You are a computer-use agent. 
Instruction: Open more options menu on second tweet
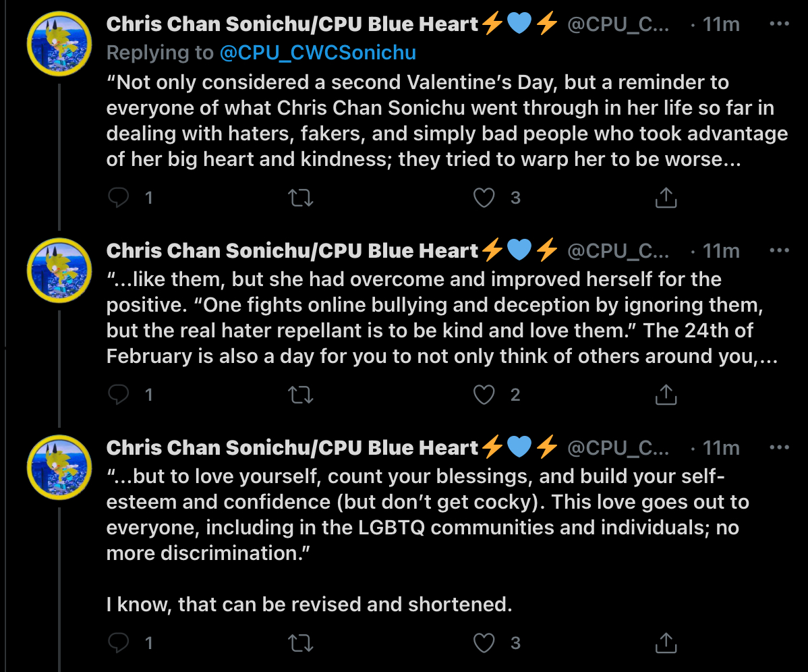(779, 250)
